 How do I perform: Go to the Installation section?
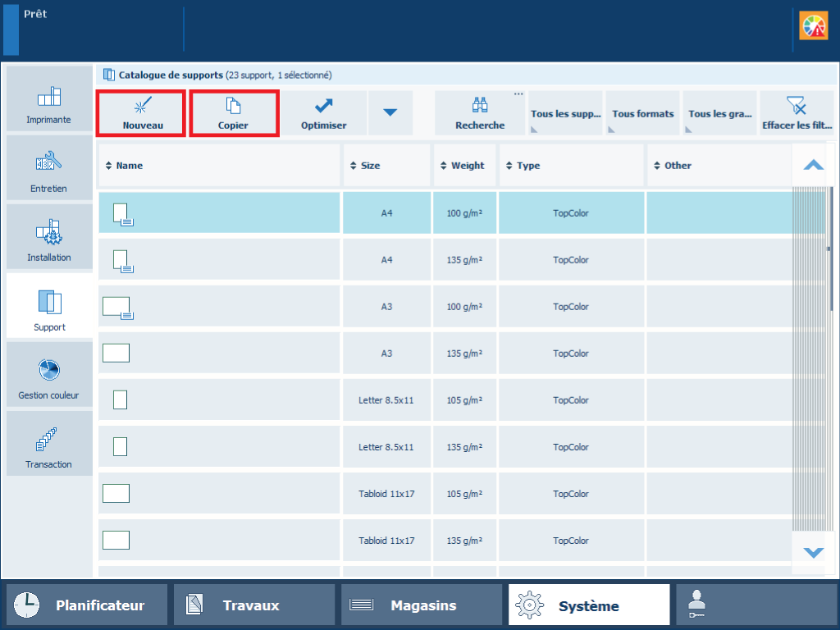[49, 238]
